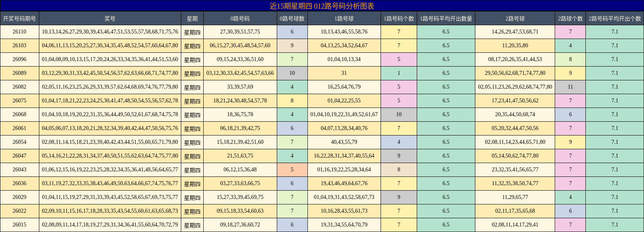Image resolution: width=644 pixels, height=232 pixels.
Task: Select issue number 26029
Action: [x=19, y=197]
